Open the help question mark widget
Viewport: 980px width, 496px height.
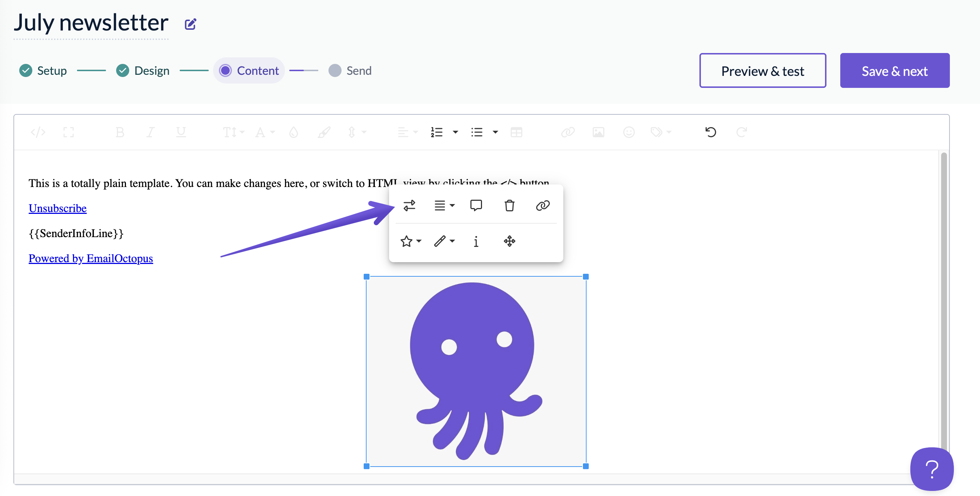tap(931, 469)
